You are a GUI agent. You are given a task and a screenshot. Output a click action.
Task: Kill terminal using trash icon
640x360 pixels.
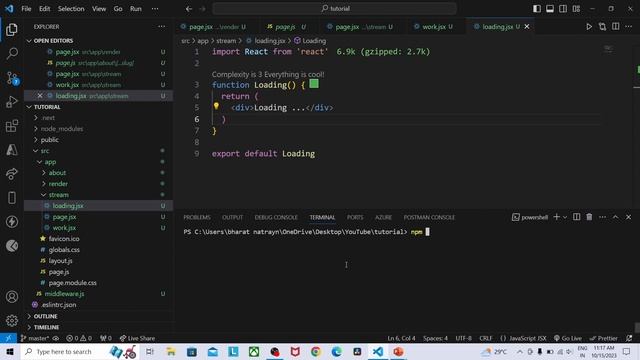pyautogui.click(x=589, y=217)
